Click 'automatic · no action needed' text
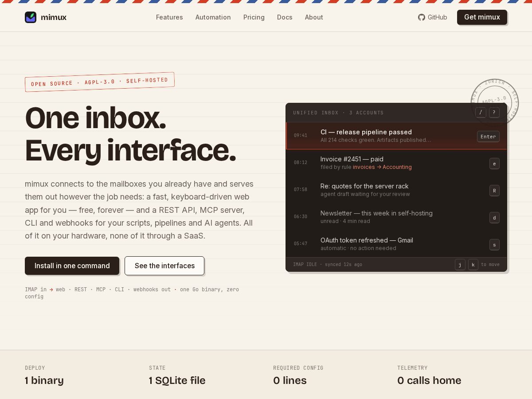This screenshot has height=399, width=532. [x=358, y=248]
